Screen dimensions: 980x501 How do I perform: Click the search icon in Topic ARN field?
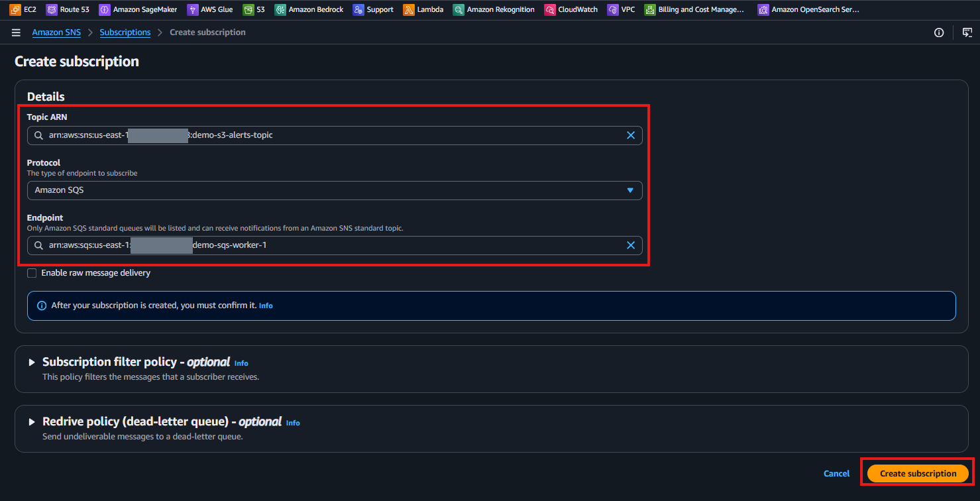pyautogui.click(x=39, y=135)
